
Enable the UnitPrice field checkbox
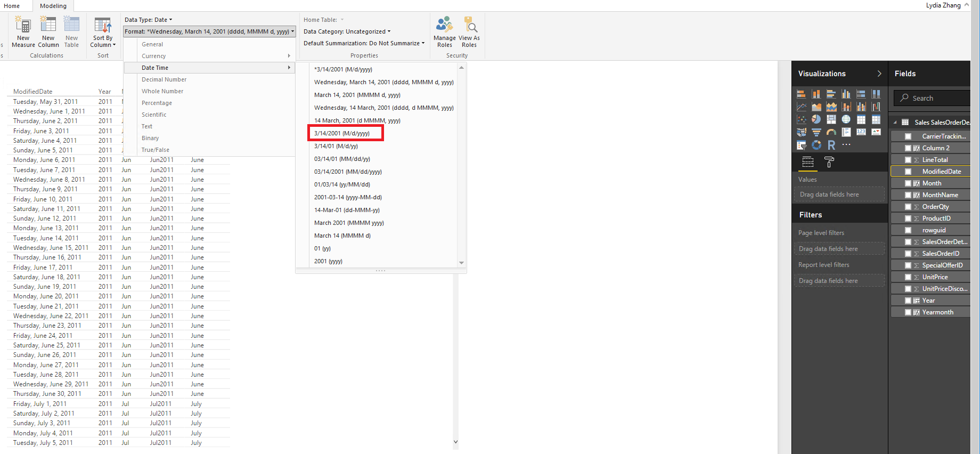[x=908, y=277]
